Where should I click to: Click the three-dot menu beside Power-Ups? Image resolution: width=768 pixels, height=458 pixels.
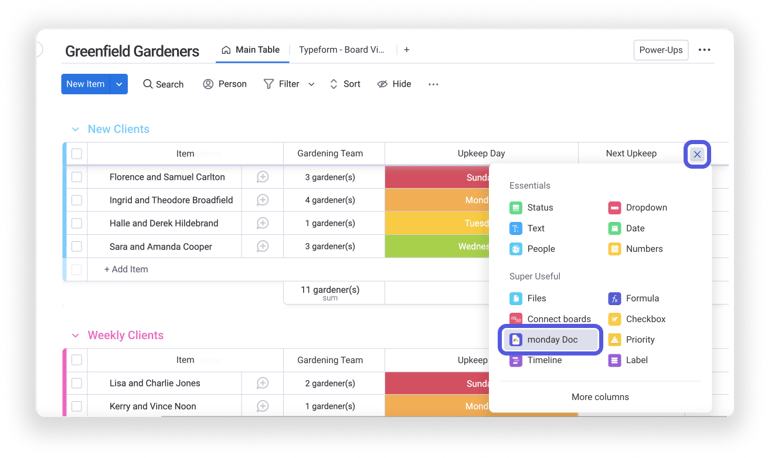click(705, 50)
